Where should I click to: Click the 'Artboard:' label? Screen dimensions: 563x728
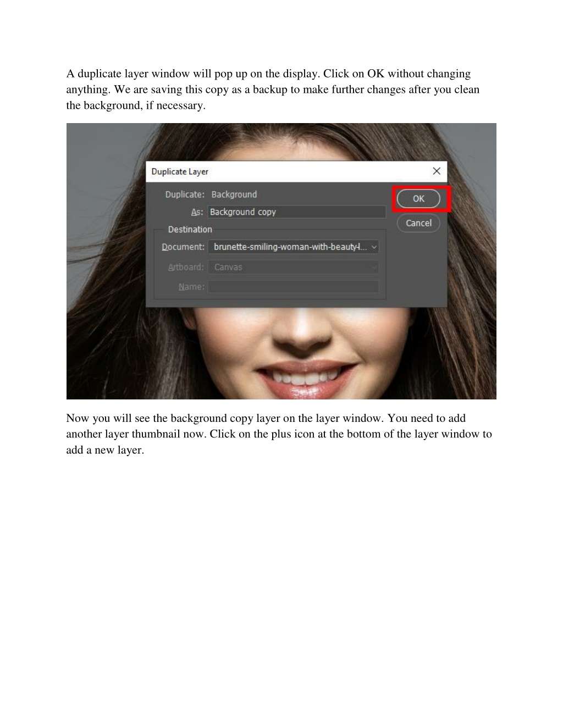[x=186, y=267]
